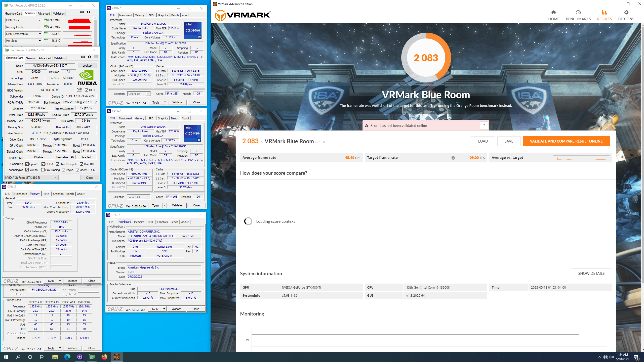
Task: Toggle OpenCL checkbox in GPU-Z
Action: click(27, 164)
